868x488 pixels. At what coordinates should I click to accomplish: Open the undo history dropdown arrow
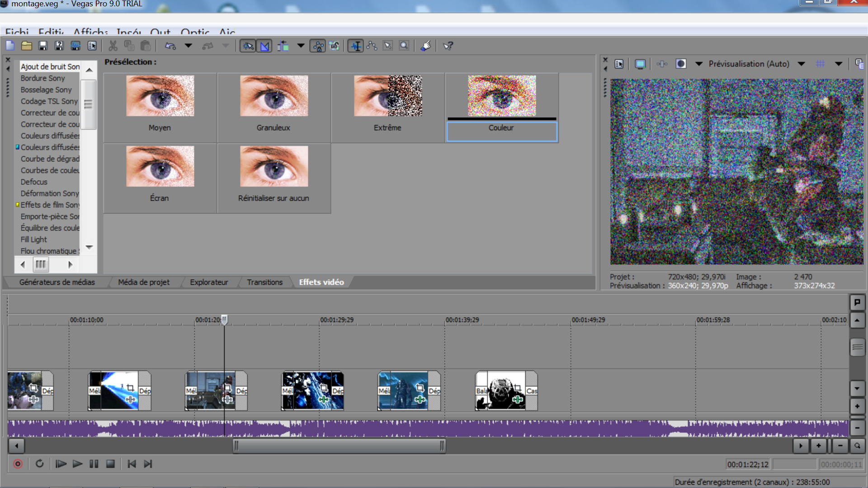pyautogui.click(x=189, y=46)
